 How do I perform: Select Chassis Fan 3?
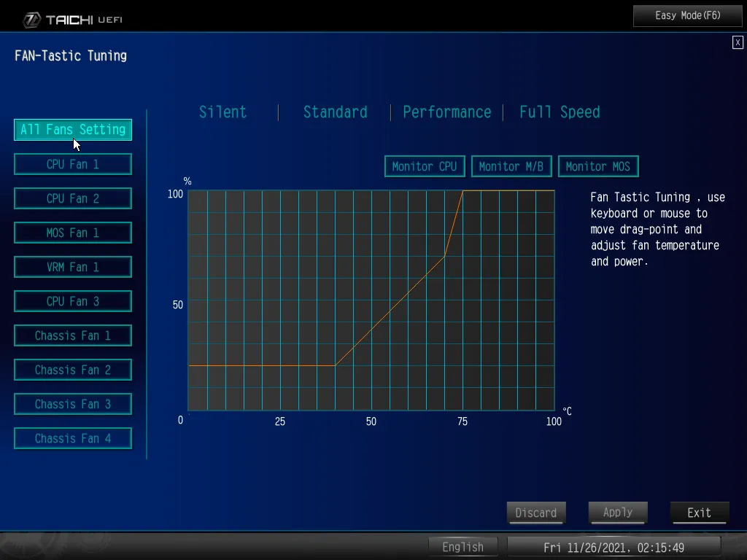pos(73,404)
